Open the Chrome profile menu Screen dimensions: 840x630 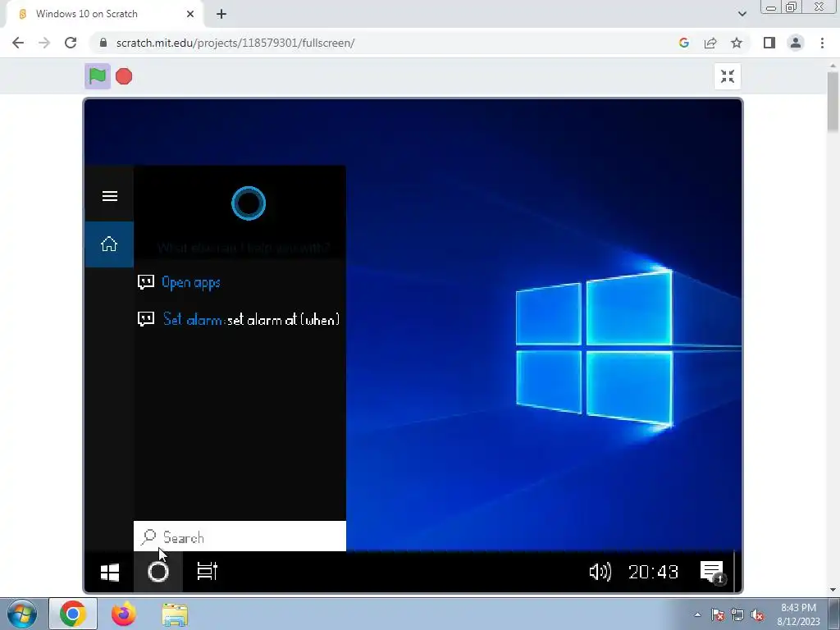796,43
